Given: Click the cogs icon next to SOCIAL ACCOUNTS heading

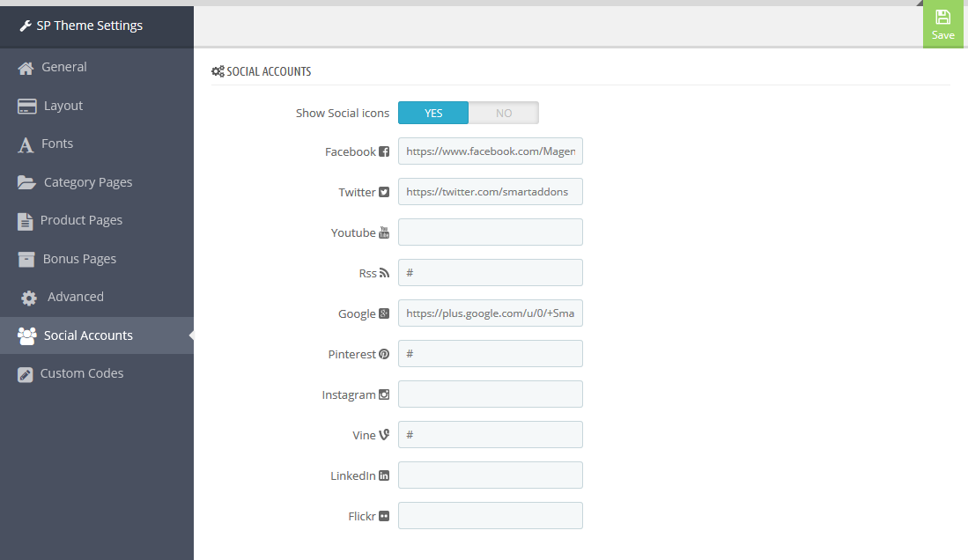Looking at the screenshot, I should 218,71.
